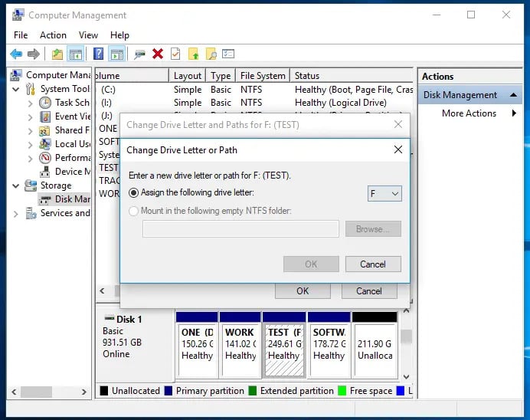This screenshot has width=530, height=420.
Task: Click Cancel in Change Drive Letter dialog
Action: coord(373,264)
